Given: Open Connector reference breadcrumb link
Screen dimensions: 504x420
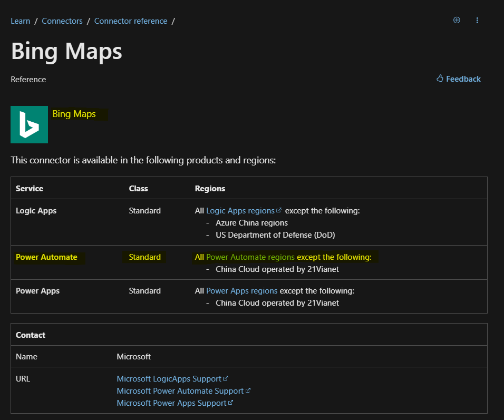Looking at the screenshot, I should 131,21.
